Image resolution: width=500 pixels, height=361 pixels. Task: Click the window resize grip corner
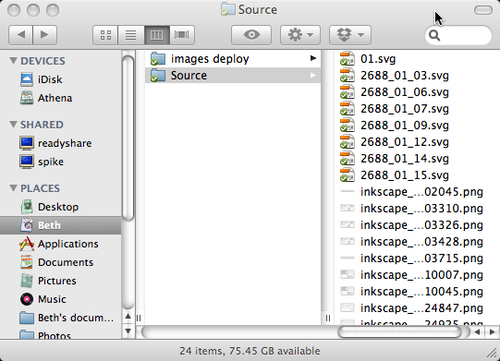click(492, 353)
